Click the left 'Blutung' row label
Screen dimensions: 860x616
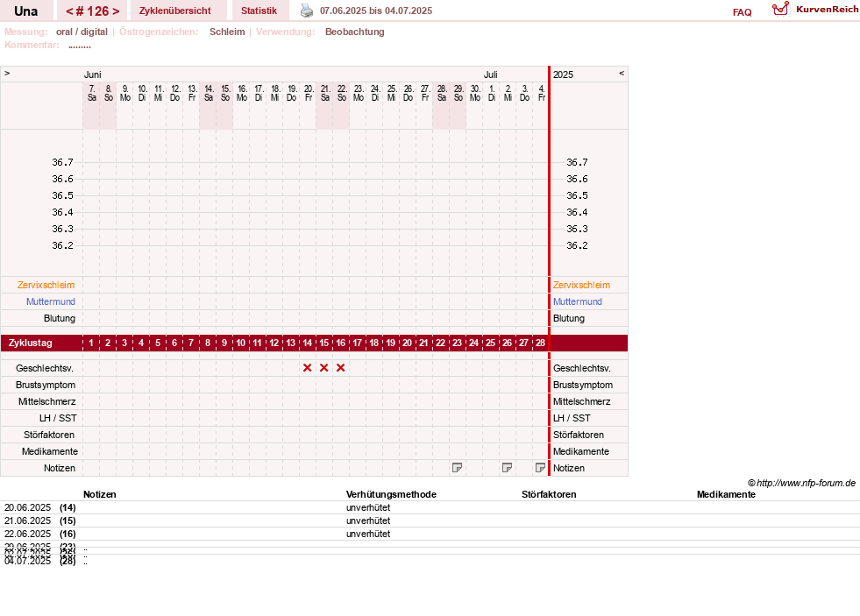(60, 318)
